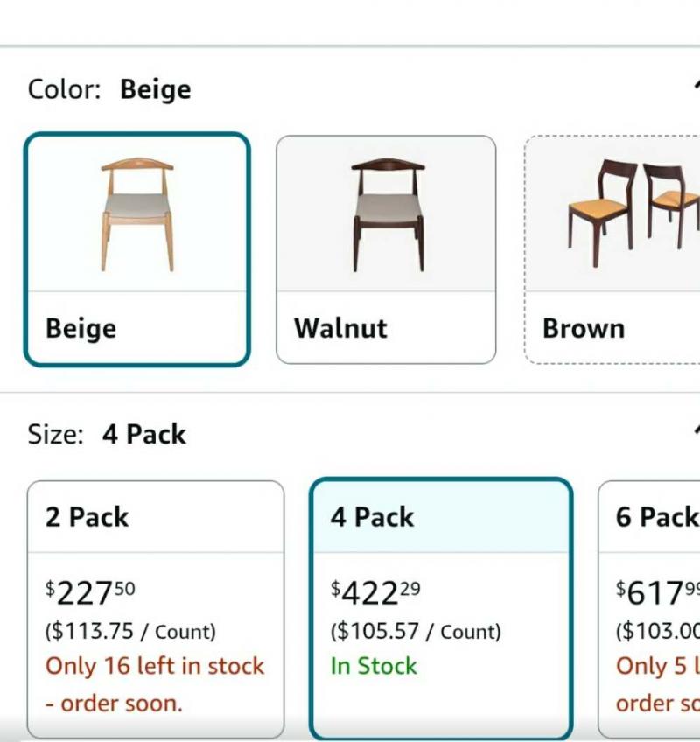Click the $105.57 per count text

point(416,631)
